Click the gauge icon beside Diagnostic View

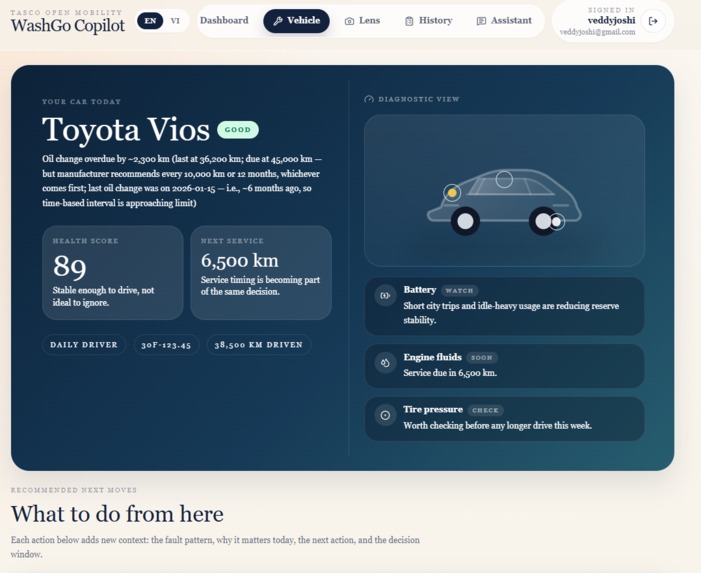(x=369, y=99)
